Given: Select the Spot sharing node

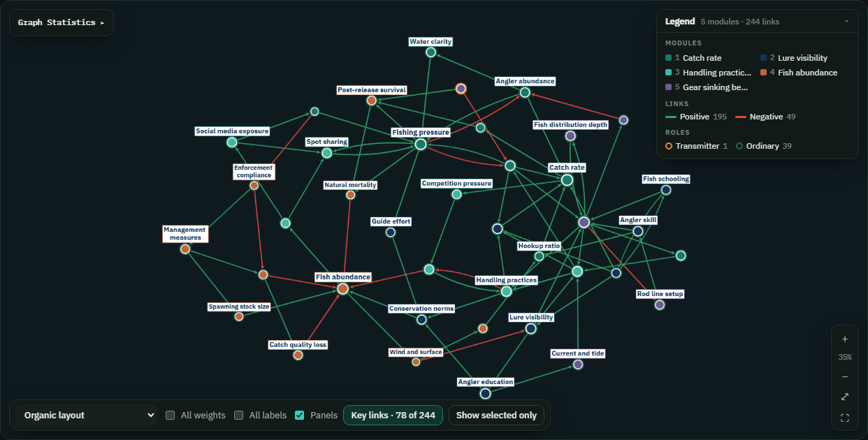Looking at the screenshot, I should point(326,153).
